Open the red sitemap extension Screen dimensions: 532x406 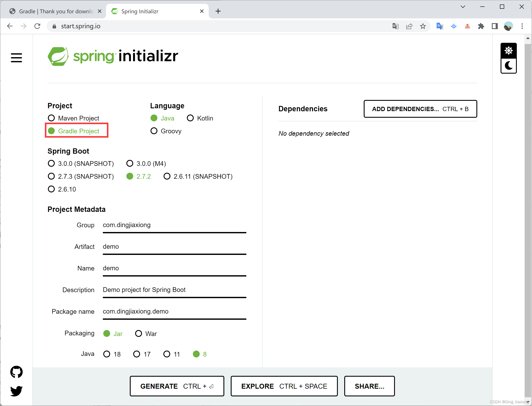[467, 26]
